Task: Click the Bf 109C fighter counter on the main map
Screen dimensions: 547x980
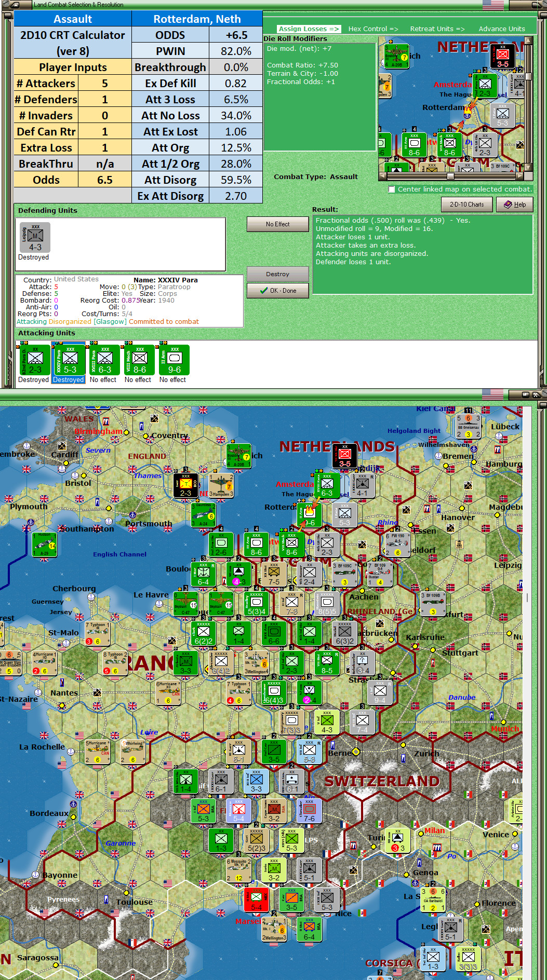Action: tap(345, 574)
